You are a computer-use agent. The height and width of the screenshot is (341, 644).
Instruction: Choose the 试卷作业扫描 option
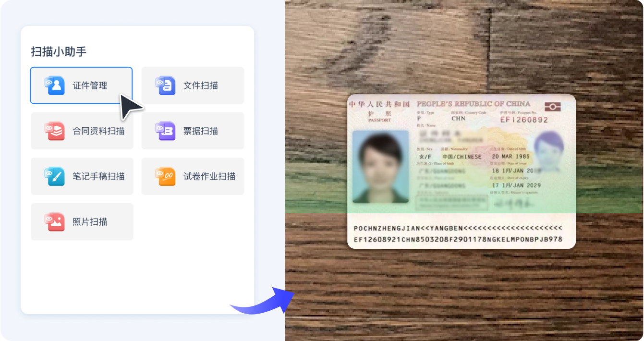[193, 176]
